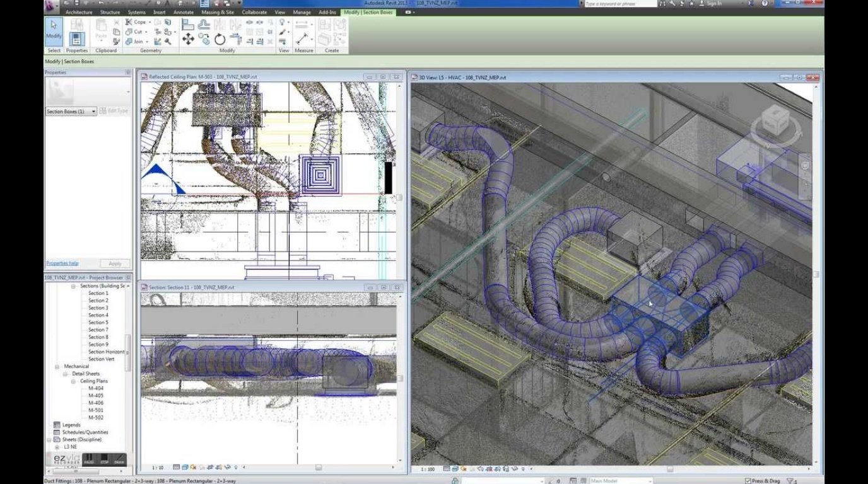
Task: Click the ezvid recorder Draw button
Action: click(119, 459)
